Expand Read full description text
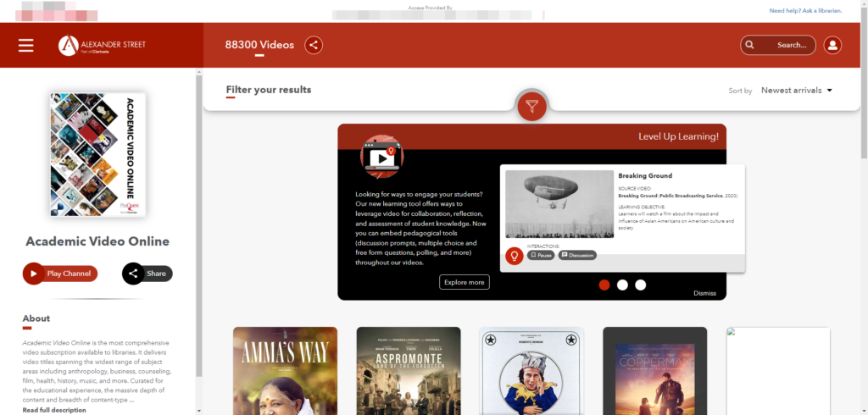868x415 pixels. click(54, 410)
